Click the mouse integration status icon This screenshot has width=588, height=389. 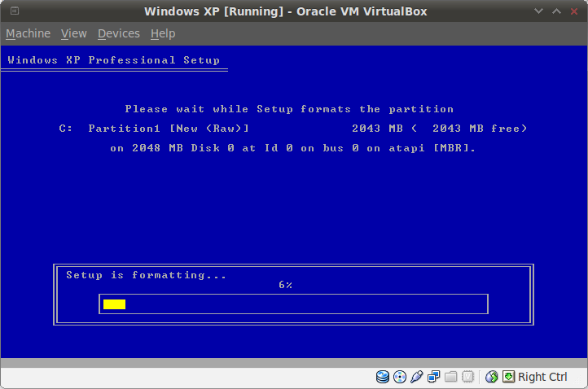[492, 377]
